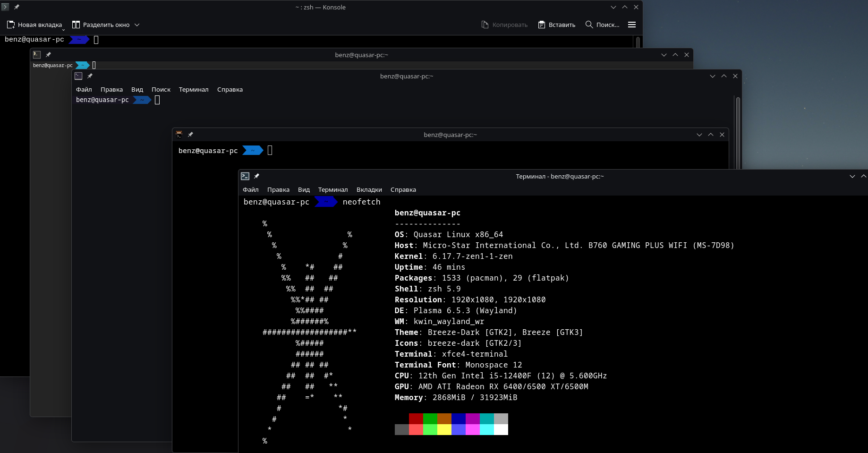Click the Konsole hamburger menu icon
The width and height of the screenshot is (868, 453).
click(x=631, y=25)
